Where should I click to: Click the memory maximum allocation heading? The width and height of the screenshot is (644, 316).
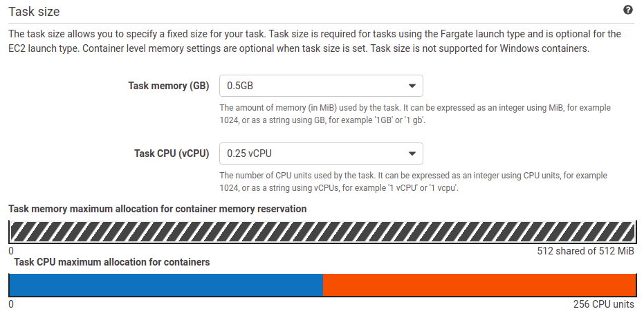[x=157, y=209]
